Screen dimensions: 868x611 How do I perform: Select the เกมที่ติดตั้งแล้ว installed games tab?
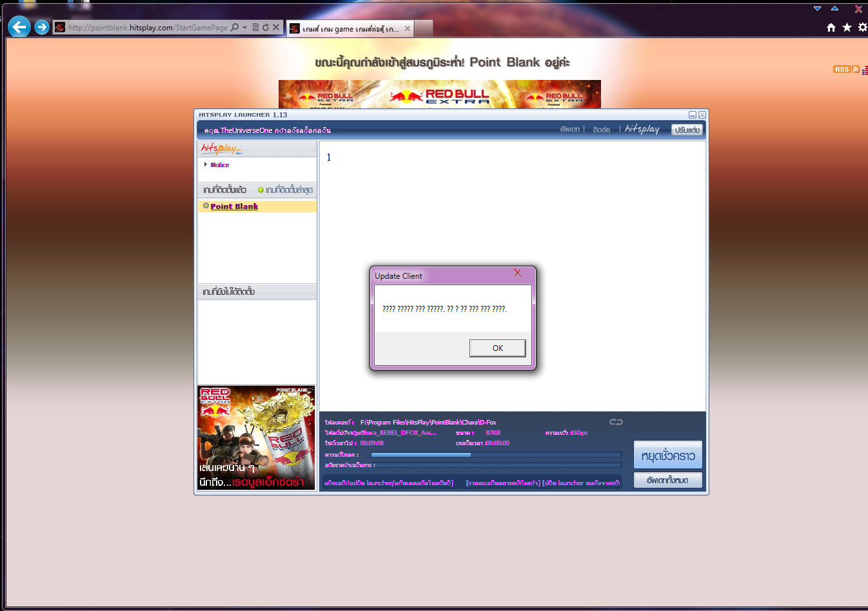224,190
